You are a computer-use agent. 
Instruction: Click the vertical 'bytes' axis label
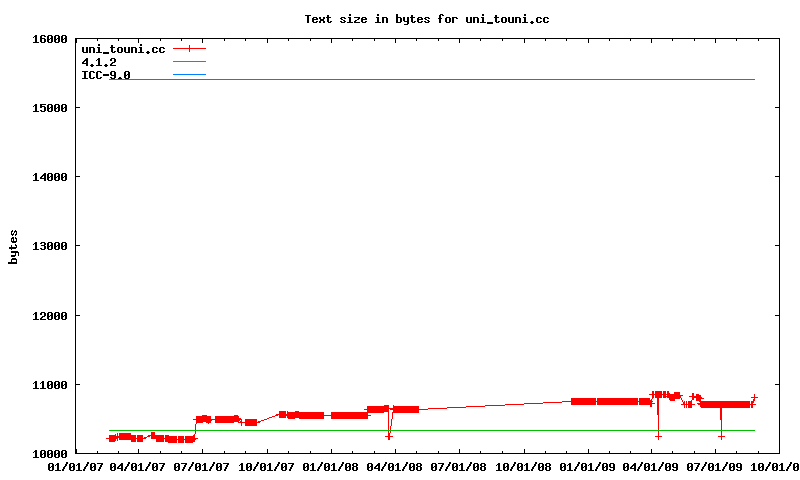click(x=14, y=246)
